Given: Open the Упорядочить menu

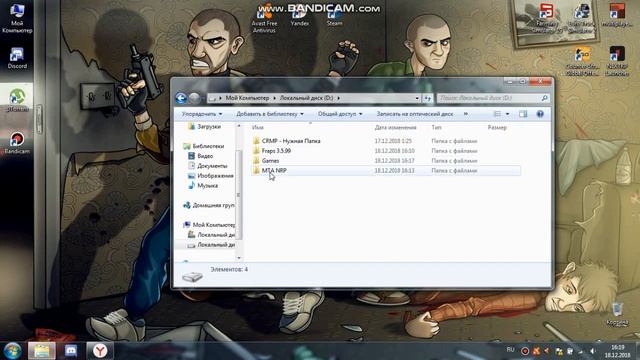Looking at the screenshot, I should 202,114.
